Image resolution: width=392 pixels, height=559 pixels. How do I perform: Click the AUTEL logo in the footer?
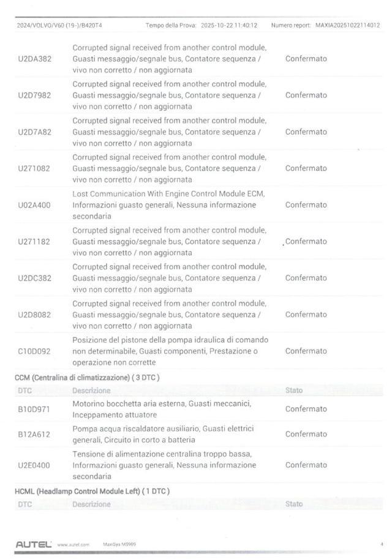pos(33,544)
